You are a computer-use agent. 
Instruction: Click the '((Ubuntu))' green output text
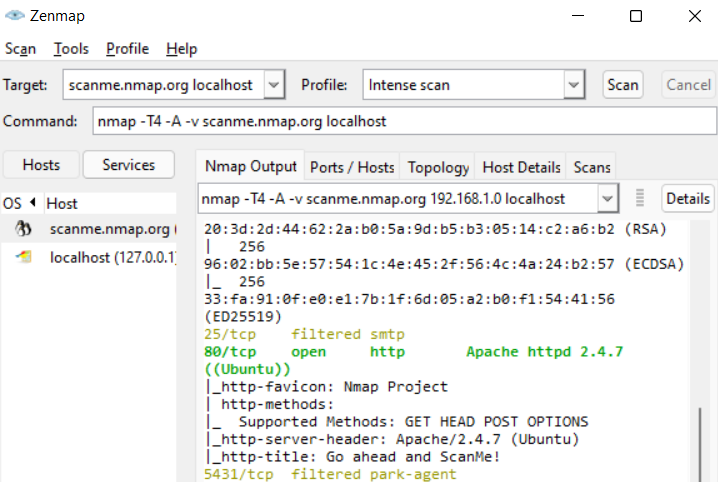(247, 369)
